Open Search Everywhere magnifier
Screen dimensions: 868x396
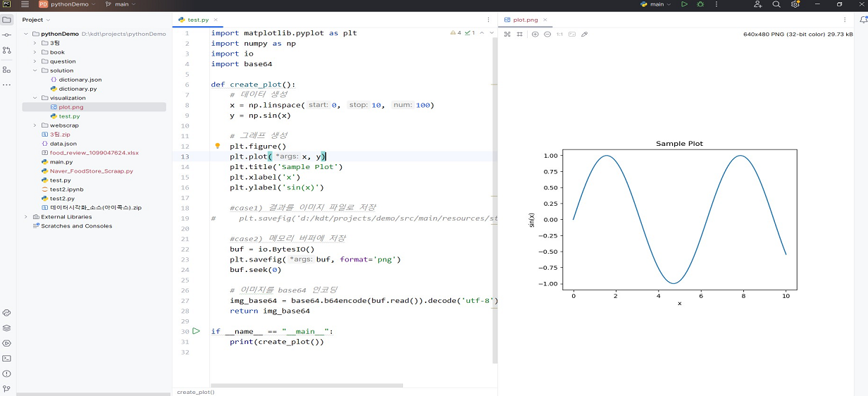tap(776, 4)
